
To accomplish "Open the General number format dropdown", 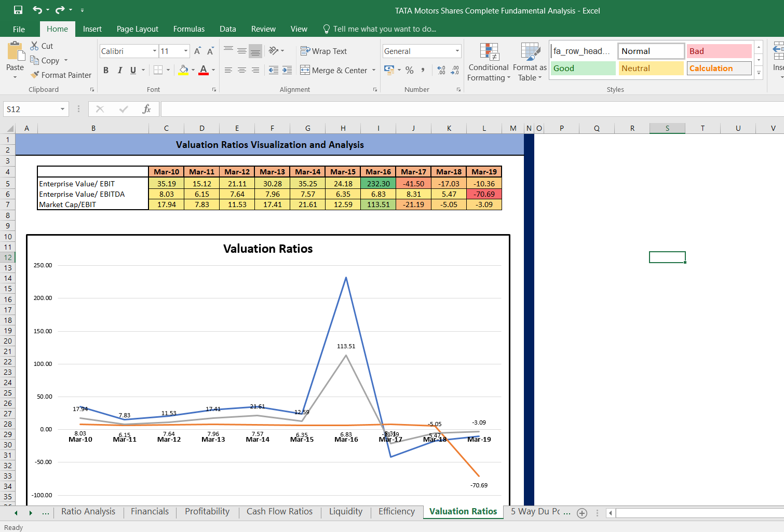I will tap(457, 51).
